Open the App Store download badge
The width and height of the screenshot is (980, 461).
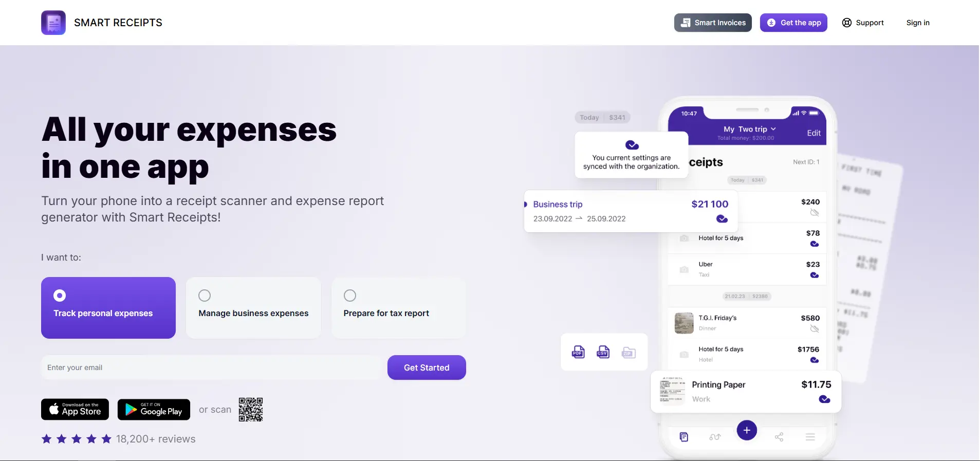(x=75, y=410)
